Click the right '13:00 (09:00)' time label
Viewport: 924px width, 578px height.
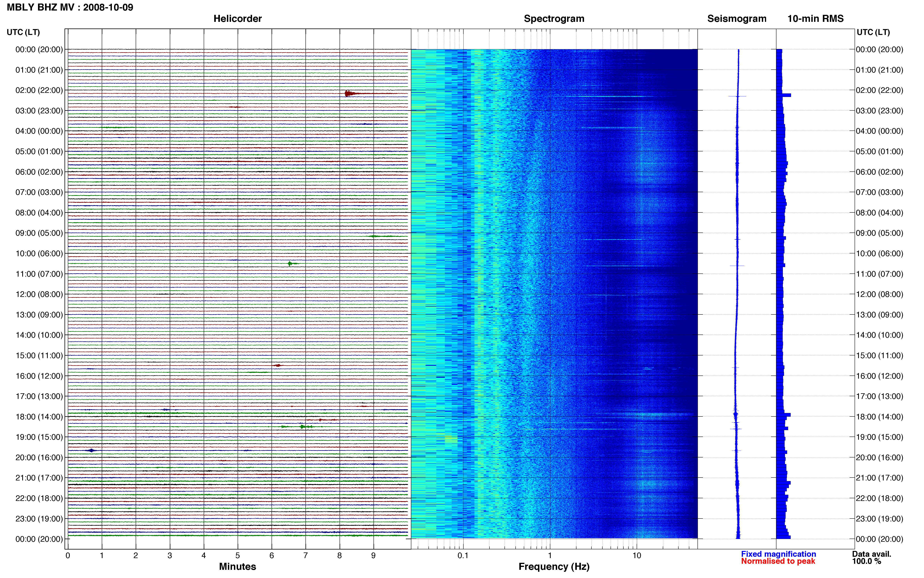point(879,315)
